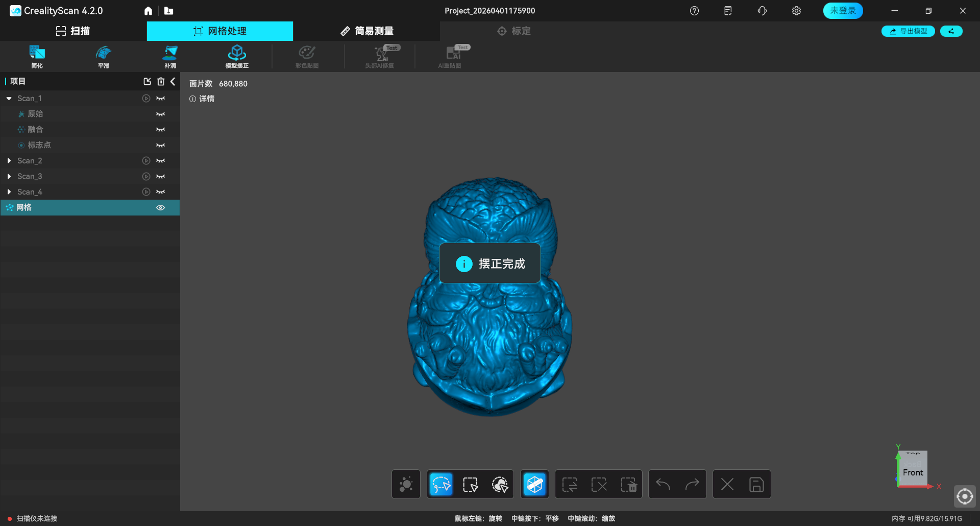This screenshot has height=526, width=980.
Task: Expand the Scan_3 tree node
Action: coord(9,177)
